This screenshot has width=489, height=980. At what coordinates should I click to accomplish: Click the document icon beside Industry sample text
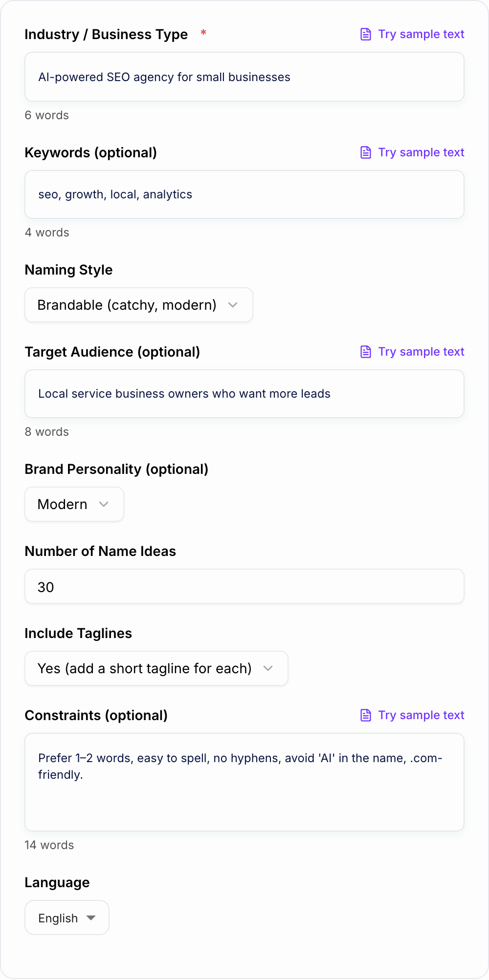pyautogui.click(x=366, y=34)
